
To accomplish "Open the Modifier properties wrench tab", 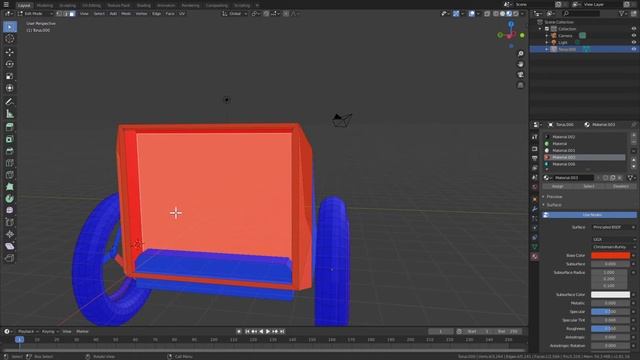I will [x=535, y=209].
